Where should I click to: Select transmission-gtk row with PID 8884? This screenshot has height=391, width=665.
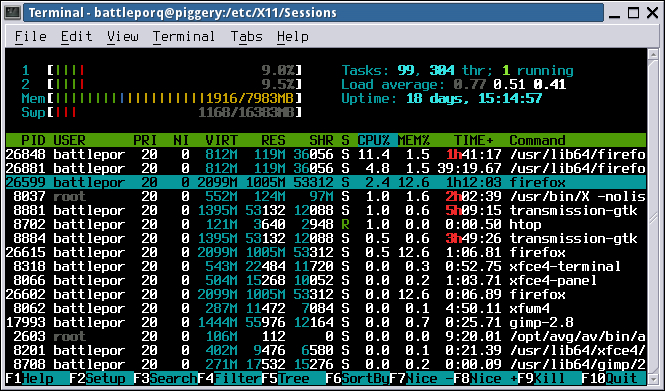tap(326, 238)
